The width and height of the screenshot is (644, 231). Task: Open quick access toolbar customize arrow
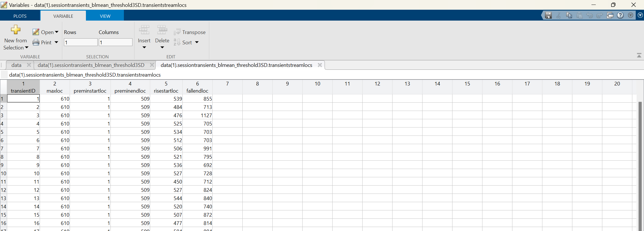(631, 15)
